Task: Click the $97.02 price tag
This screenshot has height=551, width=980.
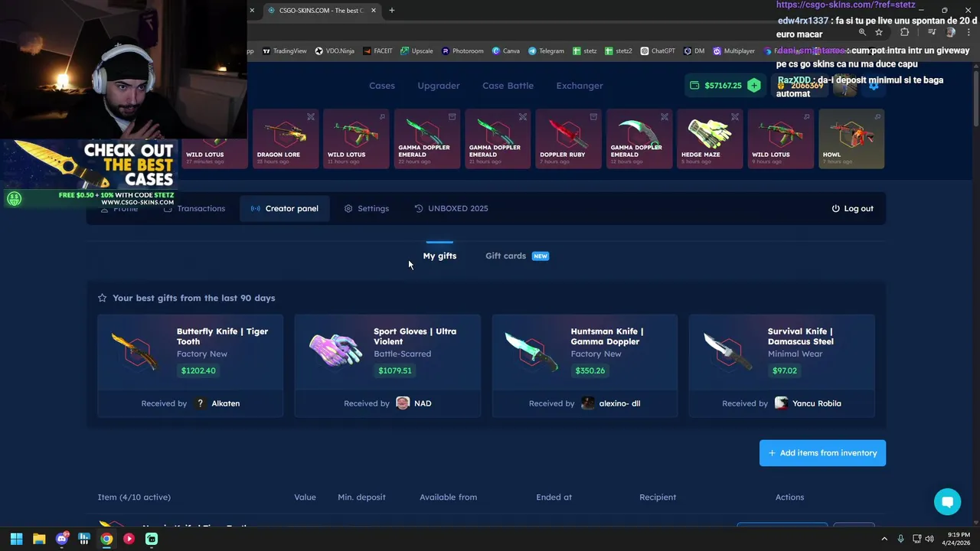Action: pos(785,370)
